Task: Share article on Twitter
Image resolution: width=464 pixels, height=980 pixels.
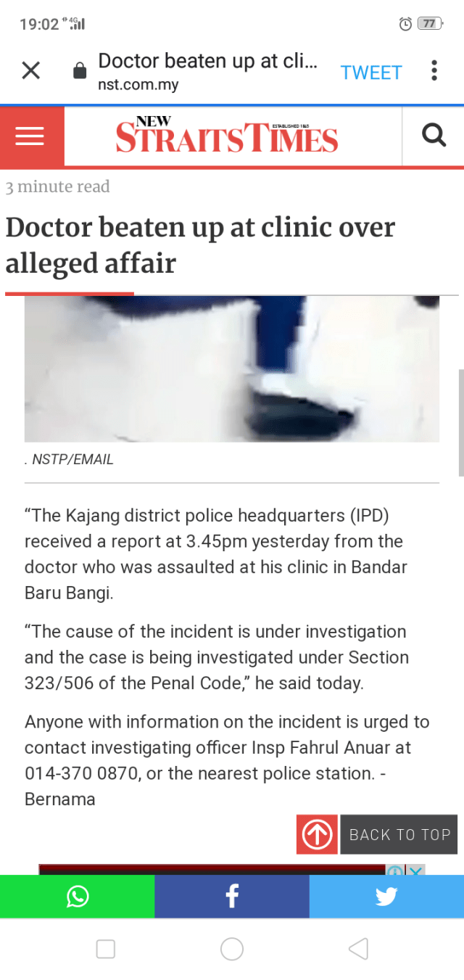Action: tap(386, 897)
